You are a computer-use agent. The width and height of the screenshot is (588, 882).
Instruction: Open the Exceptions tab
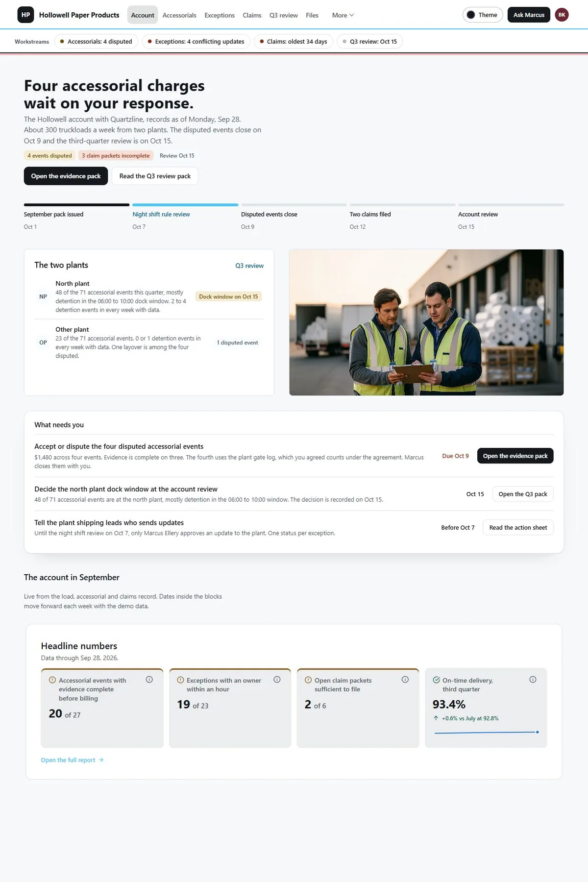pos(220,15)
